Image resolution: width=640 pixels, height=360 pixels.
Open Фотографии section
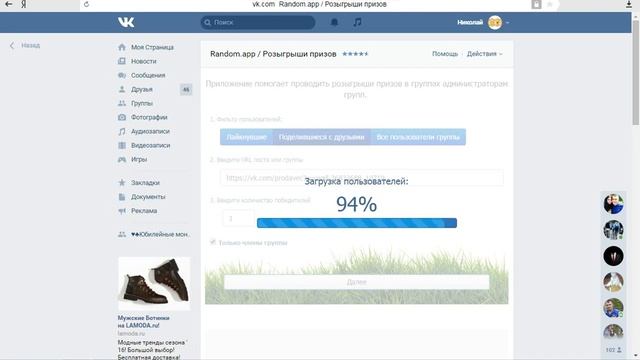tap(149, 117)
